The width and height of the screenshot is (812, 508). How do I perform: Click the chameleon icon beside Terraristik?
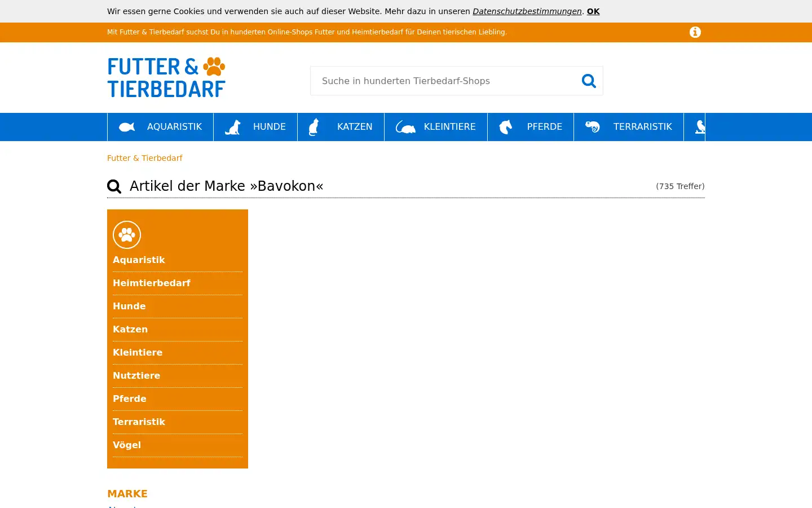(x=593, y=127)
